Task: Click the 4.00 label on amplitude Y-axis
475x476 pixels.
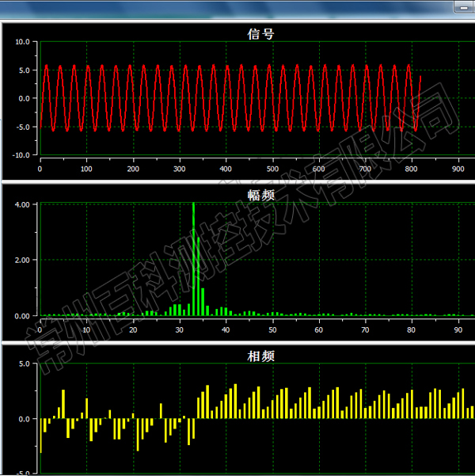Action: (22, 204)
